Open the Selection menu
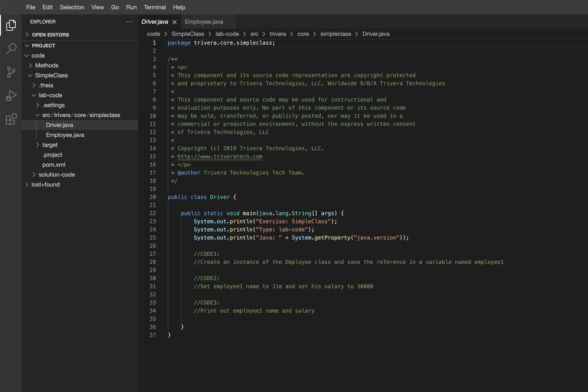Viewport: 588px width, 392px height. click(72, 7)
